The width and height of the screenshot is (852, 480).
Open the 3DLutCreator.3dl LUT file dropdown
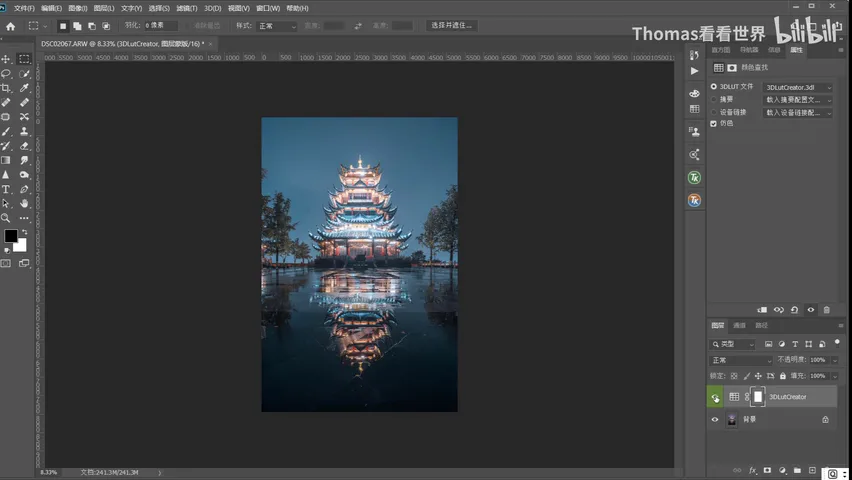(x=798, y=87)
